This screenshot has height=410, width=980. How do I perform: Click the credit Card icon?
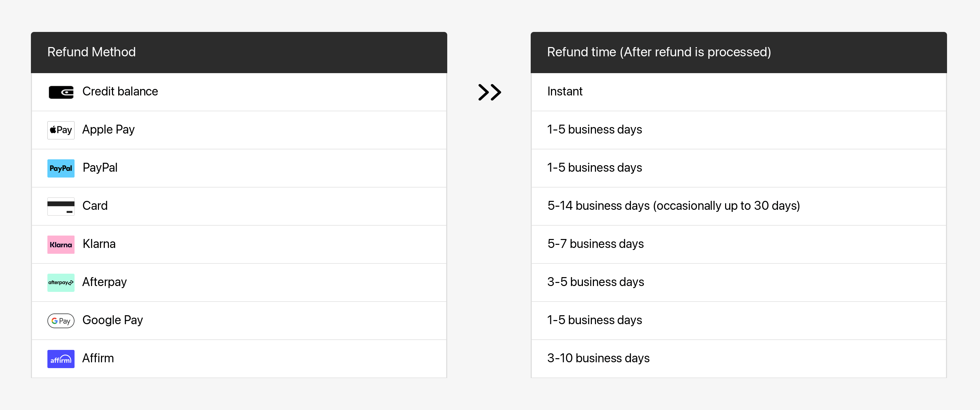click(x=61, y=206)
